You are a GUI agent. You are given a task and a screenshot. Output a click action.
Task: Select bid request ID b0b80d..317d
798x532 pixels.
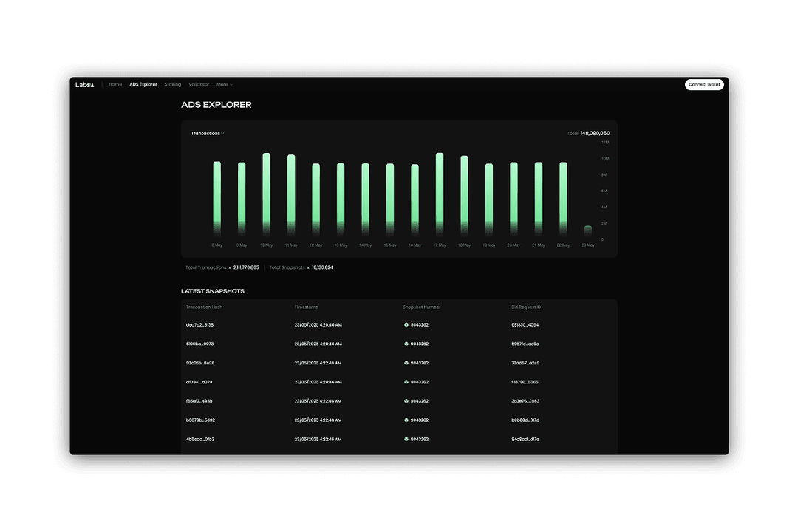[x=525, y=420]
